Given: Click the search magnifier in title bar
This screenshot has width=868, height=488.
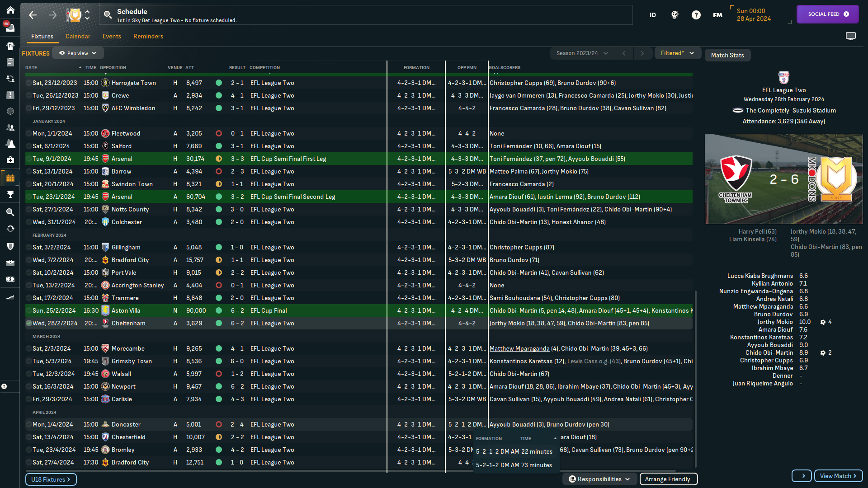Looking at the screenshot, I should [x=108, y=15].
